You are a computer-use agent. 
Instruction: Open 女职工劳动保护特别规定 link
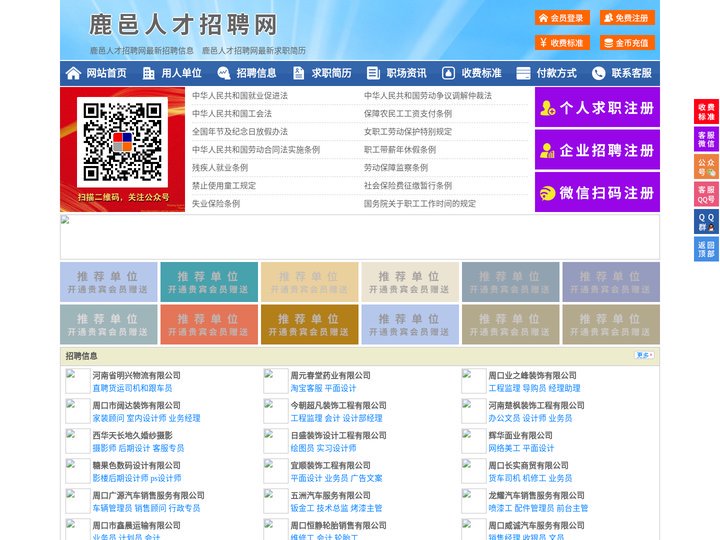point(408,132)
